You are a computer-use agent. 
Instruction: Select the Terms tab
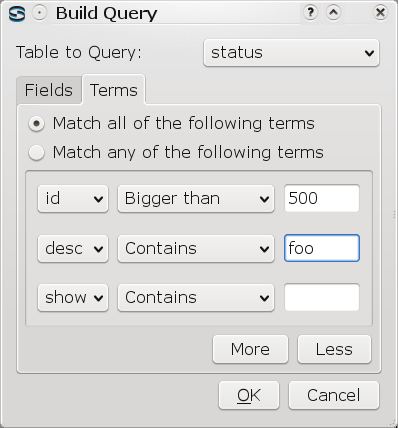click(x=114, y=90)
